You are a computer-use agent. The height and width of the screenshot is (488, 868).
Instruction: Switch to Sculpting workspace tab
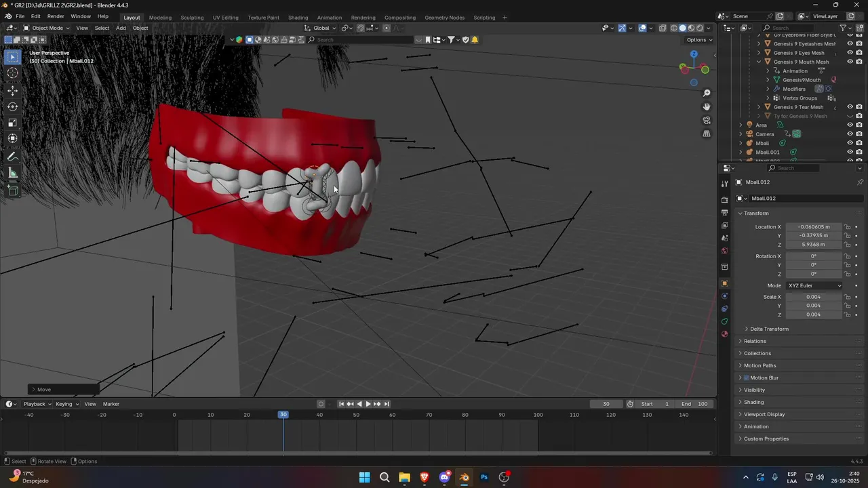192,18
